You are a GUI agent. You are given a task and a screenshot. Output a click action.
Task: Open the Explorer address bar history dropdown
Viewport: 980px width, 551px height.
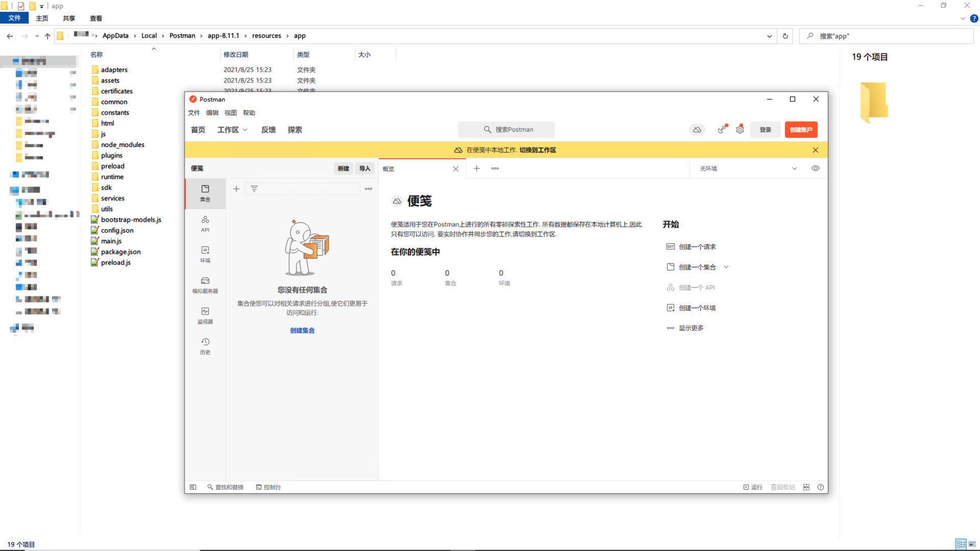(769, 36)
